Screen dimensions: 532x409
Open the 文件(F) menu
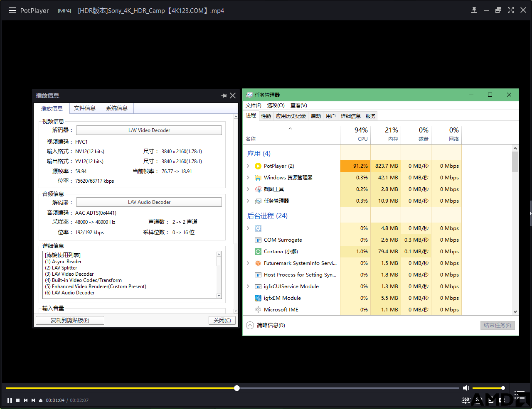pyautogui.click(x=254, y=105)
